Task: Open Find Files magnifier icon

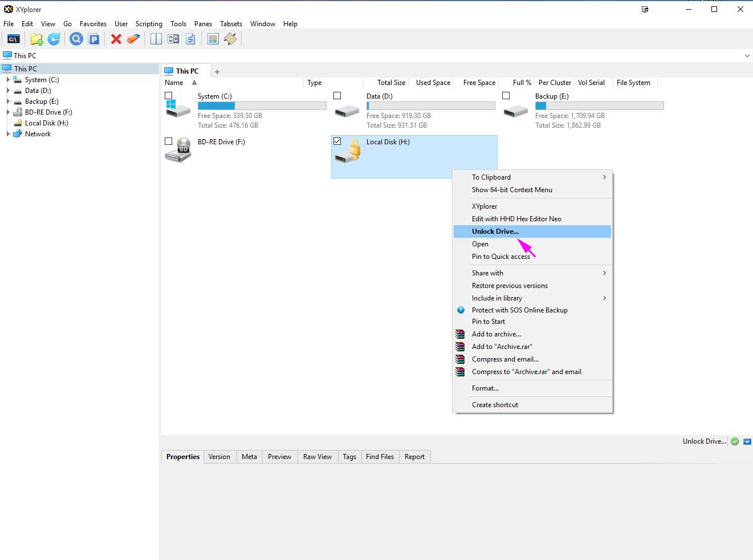Action: click(x=76, y=39)
